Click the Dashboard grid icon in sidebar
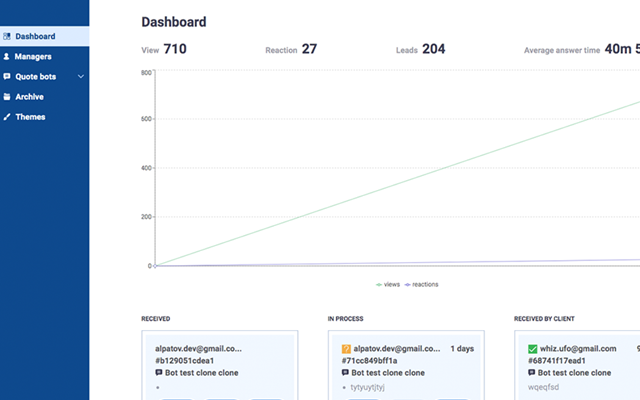Viewport: 640px width, 400px height. pyautogui.click(x=7, y=36)
